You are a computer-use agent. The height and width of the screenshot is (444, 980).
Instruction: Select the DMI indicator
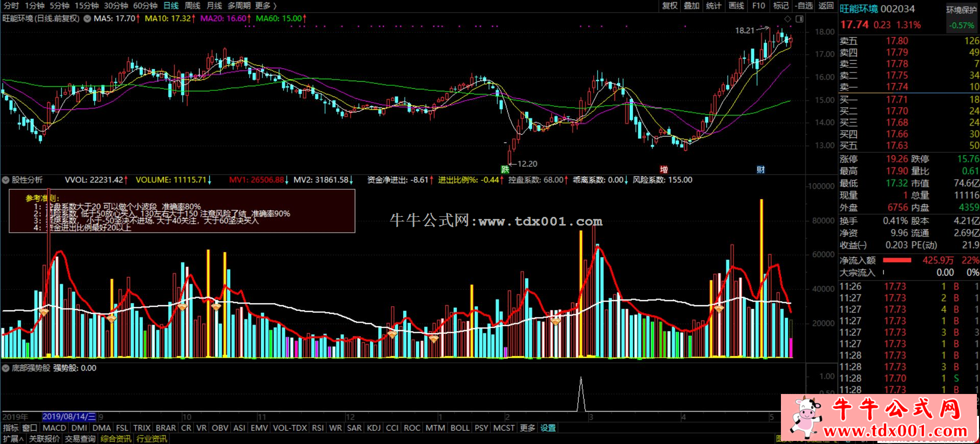(x=79, y=428)
